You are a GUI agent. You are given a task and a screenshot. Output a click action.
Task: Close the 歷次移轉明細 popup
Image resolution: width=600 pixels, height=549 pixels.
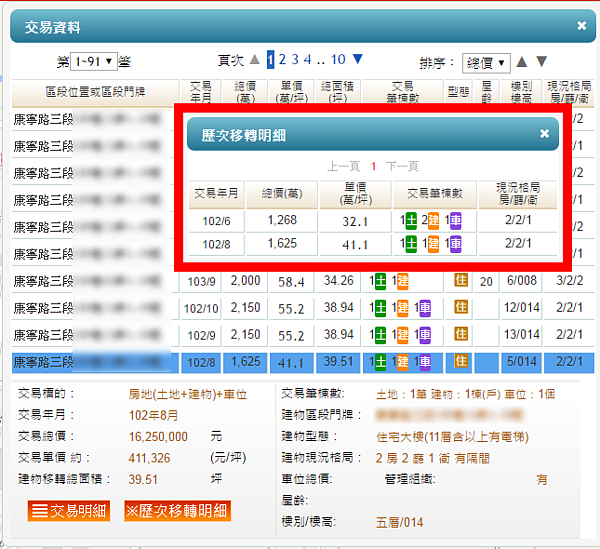pos(544,134)
